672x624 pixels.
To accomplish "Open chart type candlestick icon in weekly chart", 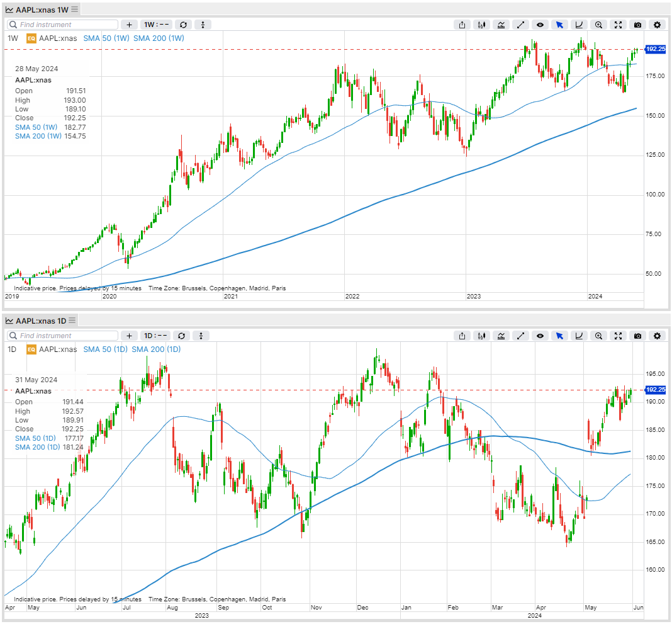I will (x=482, y=25).
